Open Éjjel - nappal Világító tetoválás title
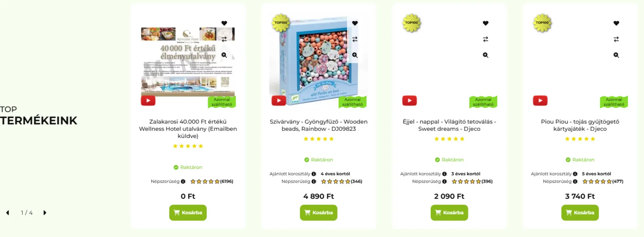Screen dimensions: 644x237 click(449, 125)
